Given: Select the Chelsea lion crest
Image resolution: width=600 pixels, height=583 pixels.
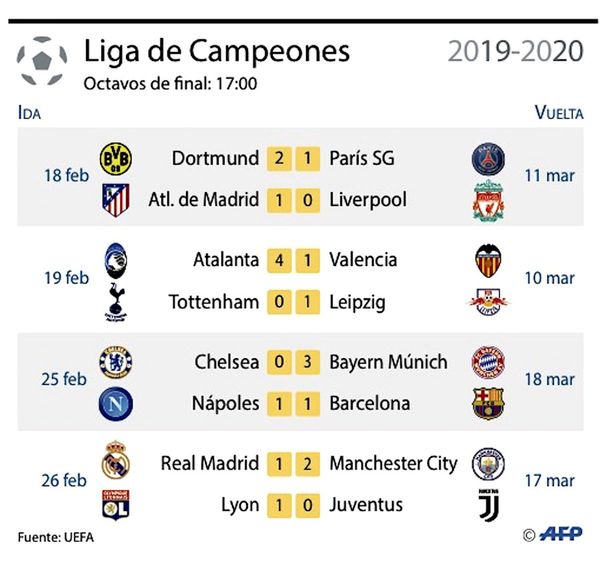Looking at the screenshot, I should [x=116, y=362].
